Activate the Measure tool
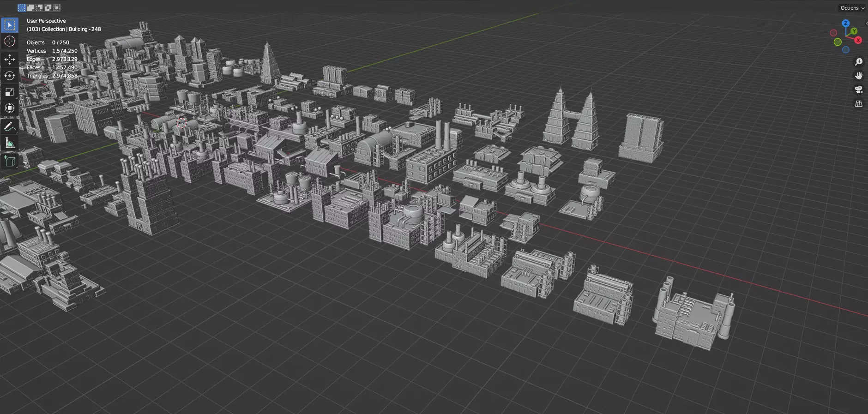This screenshot has width=868, height=414. (x=10, y=143)
